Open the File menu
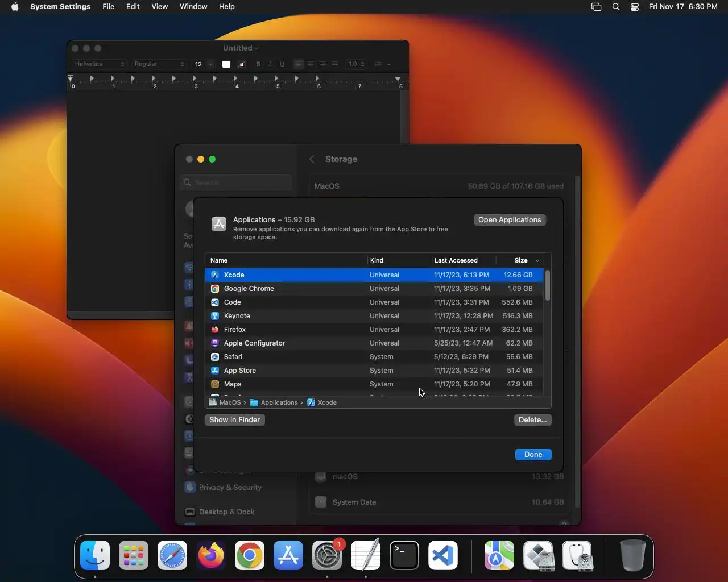The width and height of the screenshot is (728, 582). (x=109, y=7)
